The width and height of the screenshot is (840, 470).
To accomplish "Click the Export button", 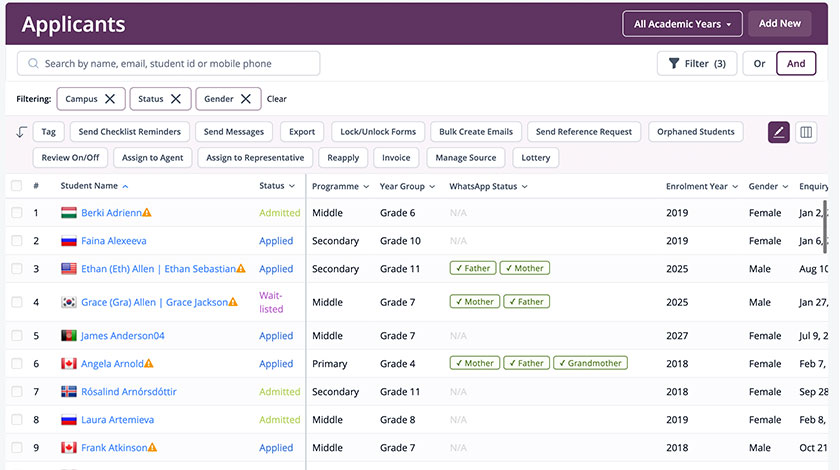I will point(302,132).
